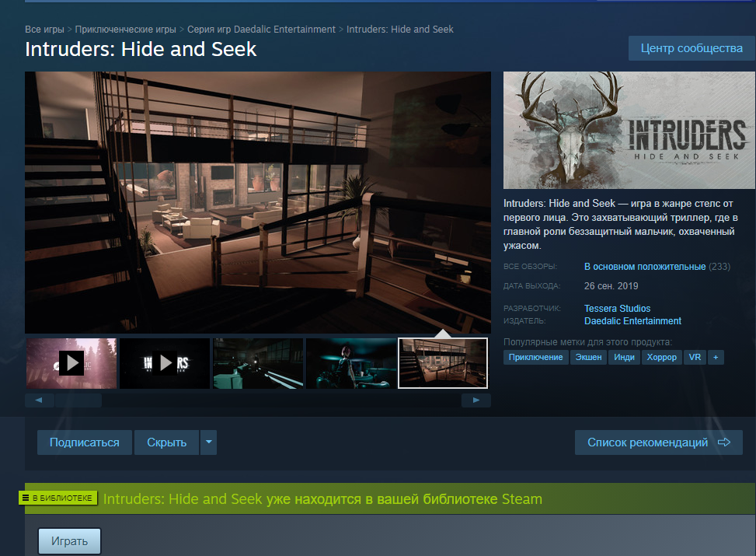Click the '+' add tag button
The width and height of the screenshot is (756, 556).
pos(716,357)
